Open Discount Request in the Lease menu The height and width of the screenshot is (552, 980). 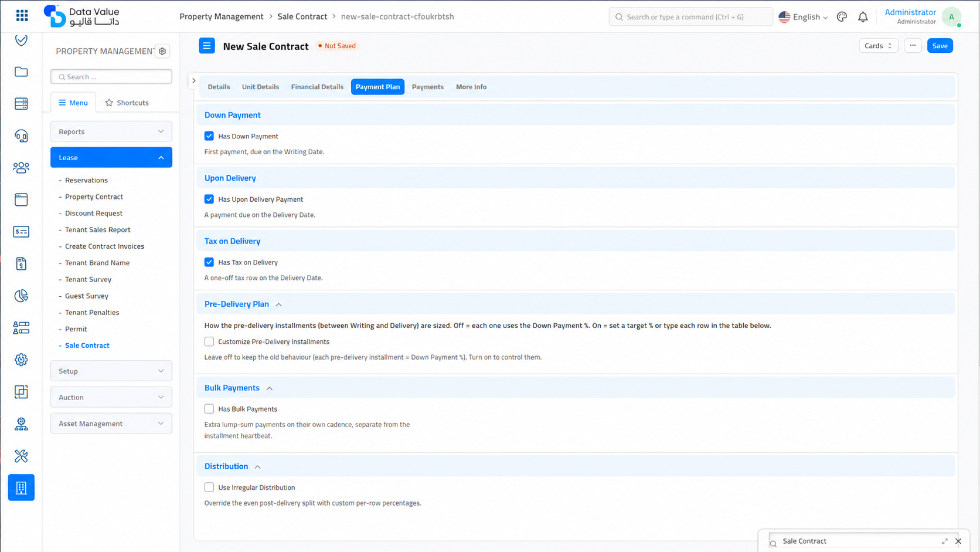click(94, 213)
